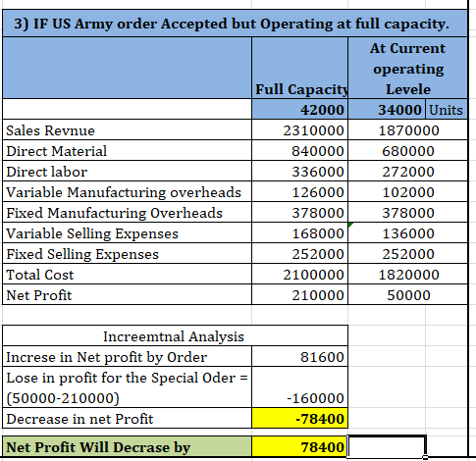Select Direct labor value 336000
The height and width of the screenshot is (461, 476).
299,171
